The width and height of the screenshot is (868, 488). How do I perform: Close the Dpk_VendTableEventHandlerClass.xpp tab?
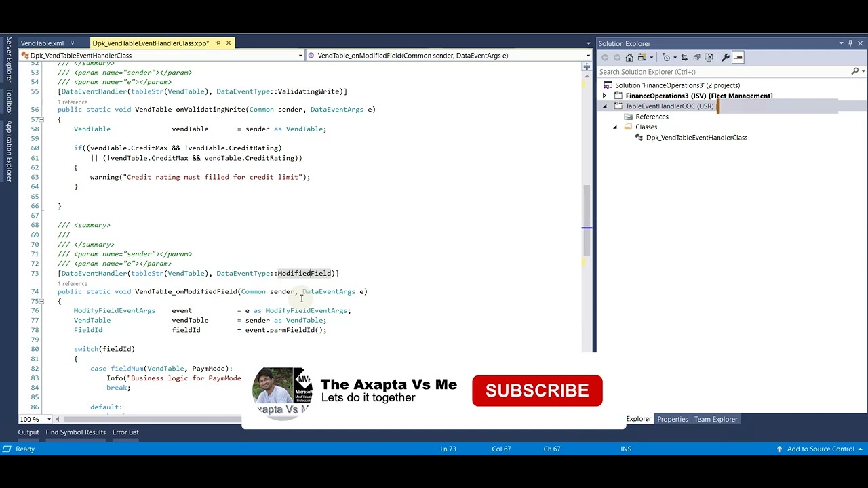[x=229, y=43]
